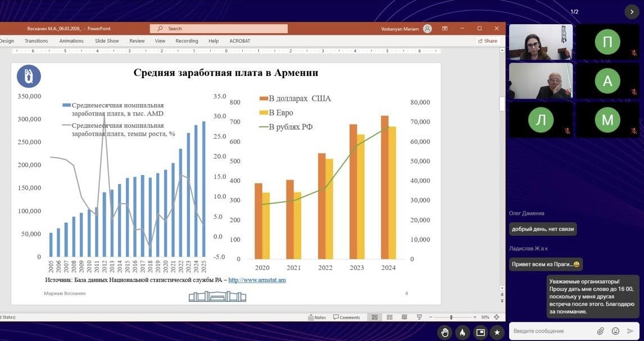Click the star icon button
Screen dimensions: 644x341
497,332
